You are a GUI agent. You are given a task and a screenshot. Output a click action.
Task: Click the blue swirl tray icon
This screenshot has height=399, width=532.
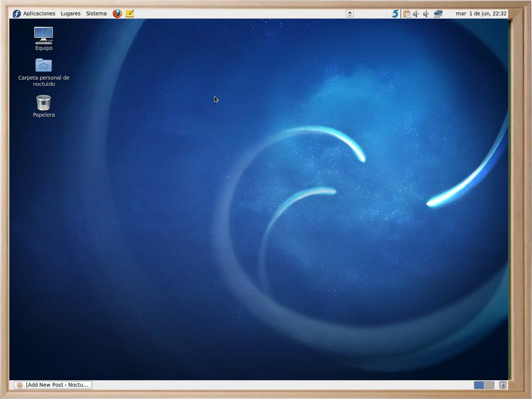[395, 14]
